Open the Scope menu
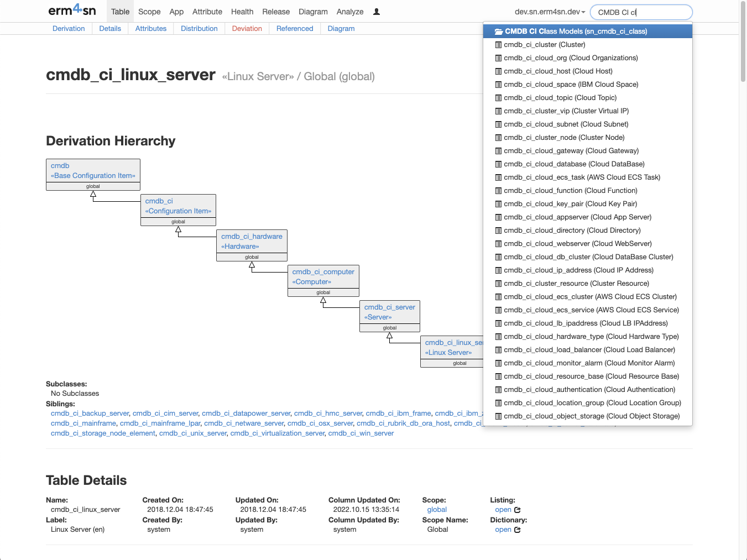This screenshot has width=747, height=560. [149, 12]
